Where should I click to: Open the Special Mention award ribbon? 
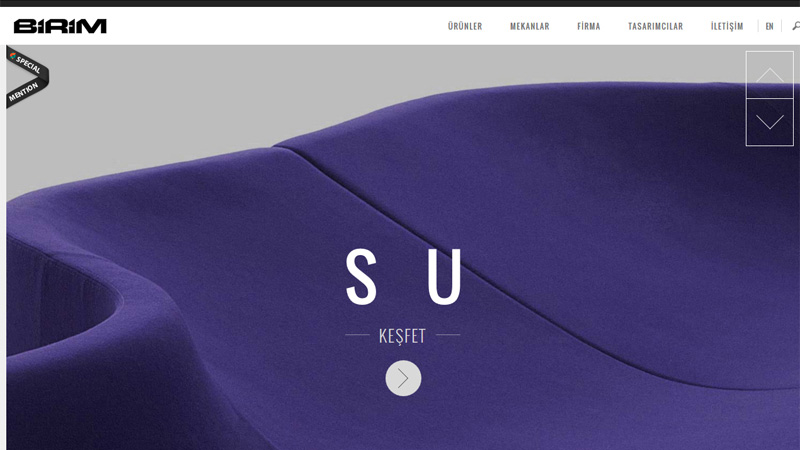27,77
